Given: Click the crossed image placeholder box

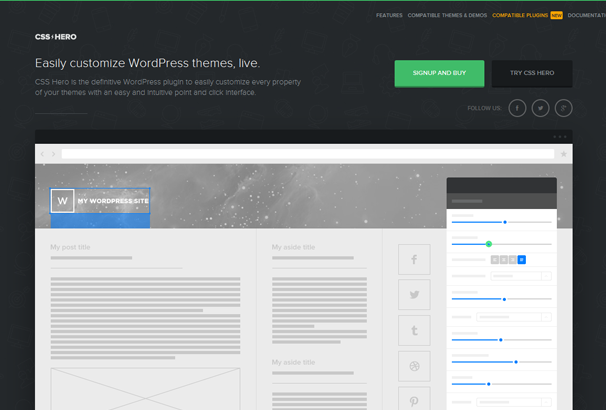Looking at the screenshot, I should [145, 389].
